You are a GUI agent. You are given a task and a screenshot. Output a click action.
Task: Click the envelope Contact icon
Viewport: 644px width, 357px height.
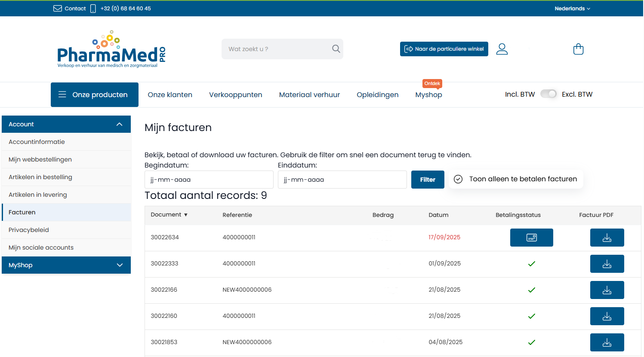(58, 9)
